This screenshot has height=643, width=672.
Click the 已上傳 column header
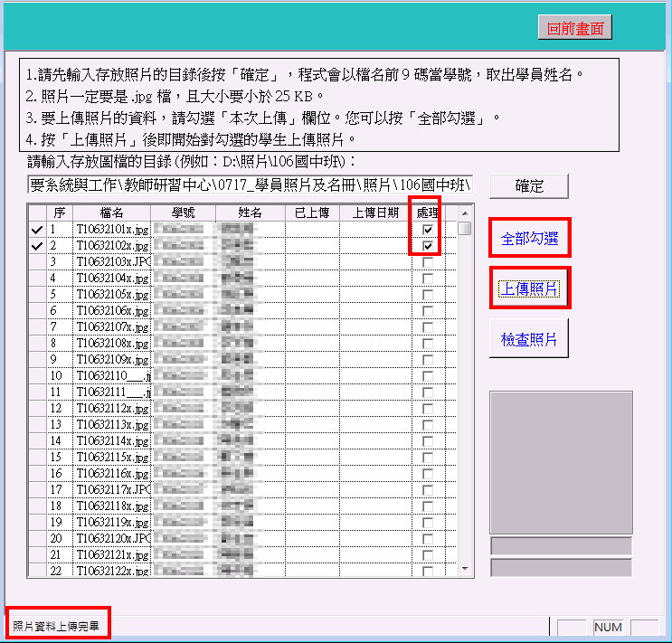tap(312, 213)
